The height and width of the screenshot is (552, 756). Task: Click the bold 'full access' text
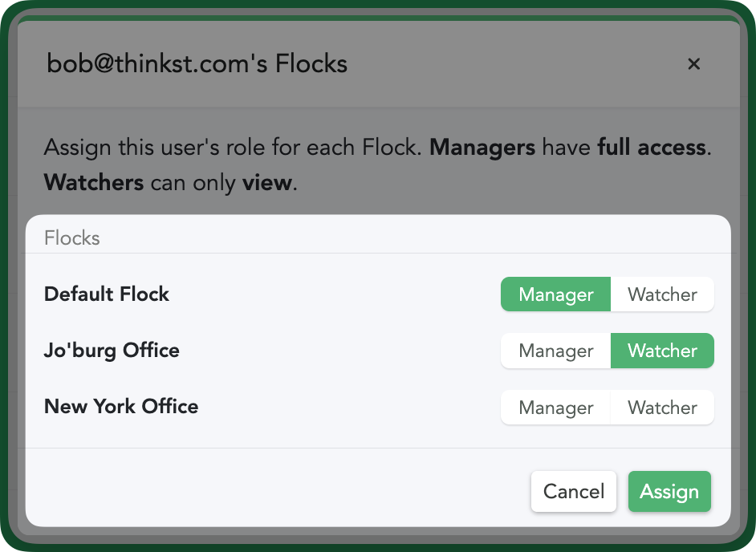coord(652,148)
